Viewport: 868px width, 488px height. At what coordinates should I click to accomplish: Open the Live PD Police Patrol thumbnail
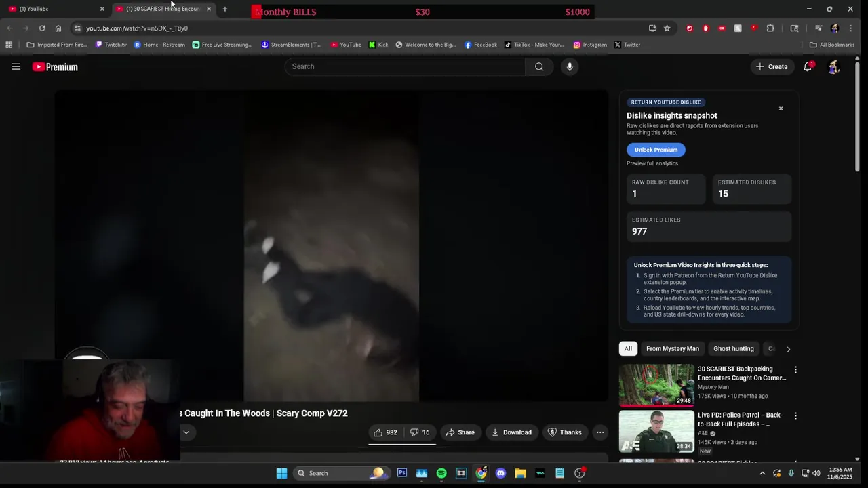point(656,431)
